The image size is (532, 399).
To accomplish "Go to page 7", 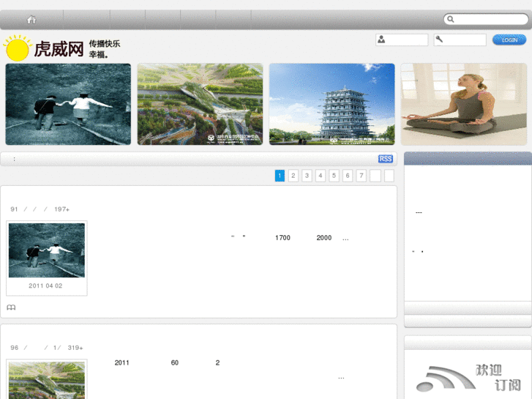I will 361,176.
